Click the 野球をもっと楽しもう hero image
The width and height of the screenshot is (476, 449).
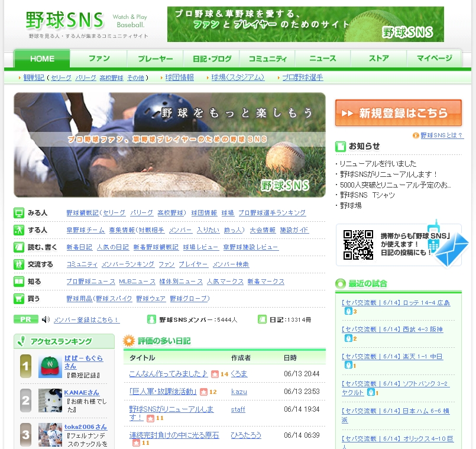click(x=169, y=145)
